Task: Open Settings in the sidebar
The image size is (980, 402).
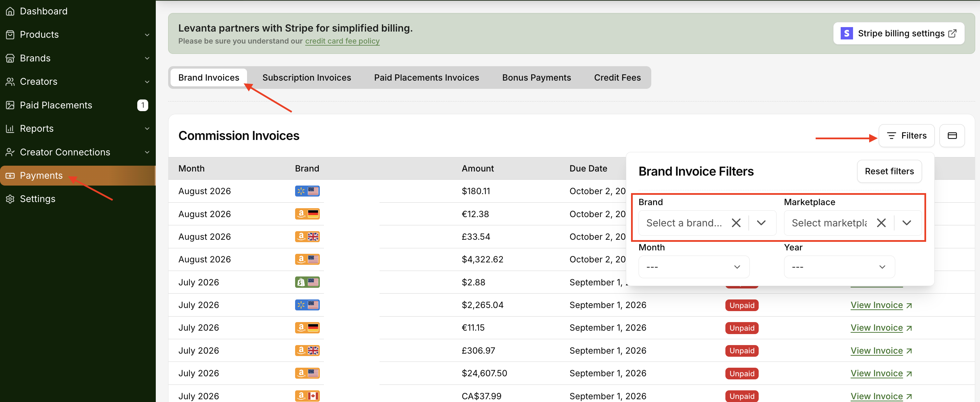Action: (x=78, y=199)
